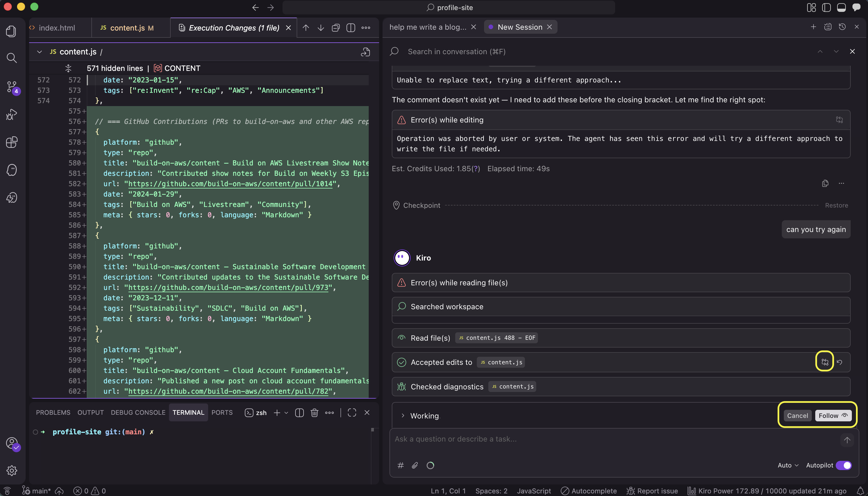Maximize the terminal panel size
The image size is (868, 496).
(352, 412)
